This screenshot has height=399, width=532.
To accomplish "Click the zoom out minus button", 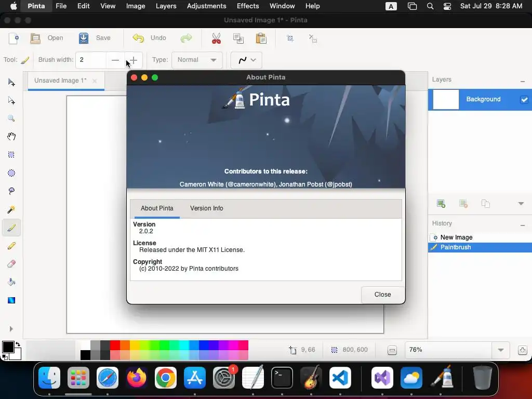I will [x=392, y=350].
